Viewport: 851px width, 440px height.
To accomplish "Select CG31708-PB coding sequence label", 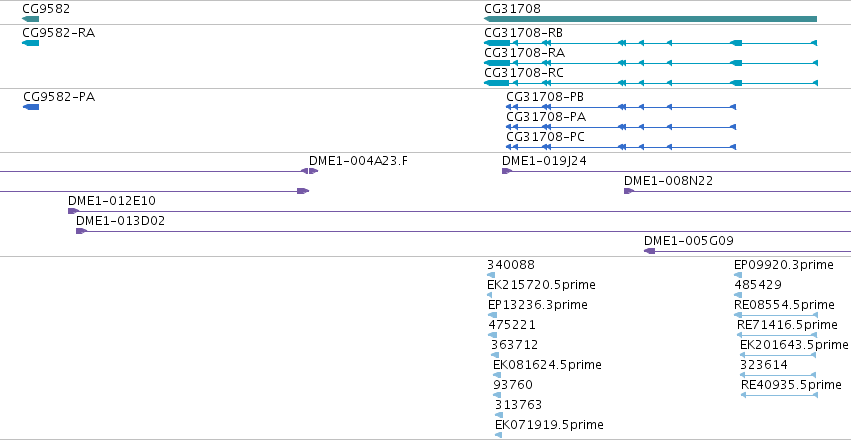I will pyautogui.click(x=545, y=97).
